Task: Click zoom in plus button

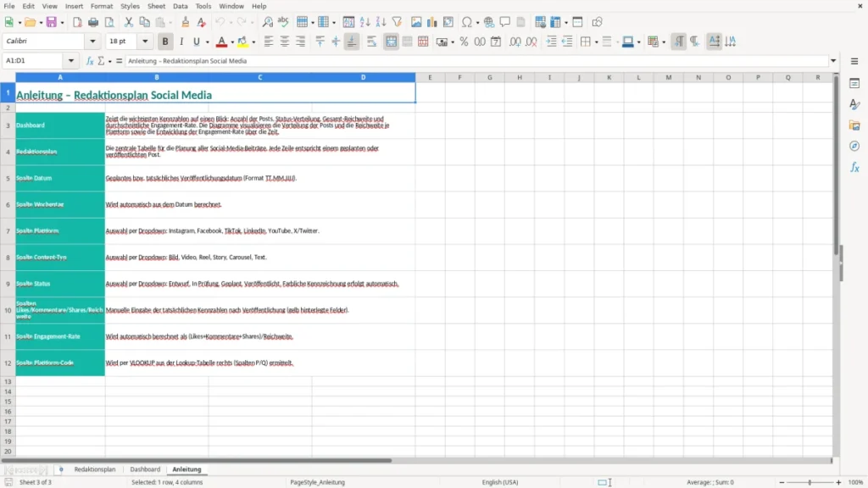Action: (x=838, y=482)
